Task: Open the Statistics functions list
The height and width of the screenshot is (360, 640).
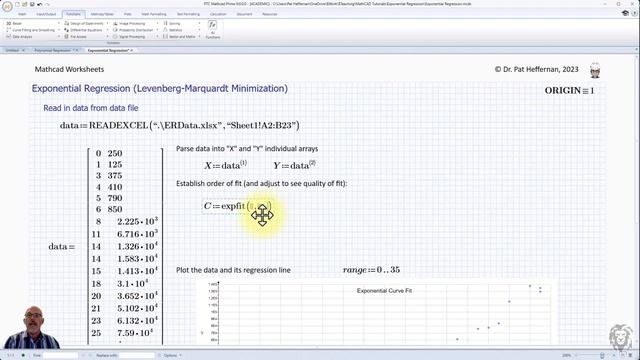Action: 182,30
